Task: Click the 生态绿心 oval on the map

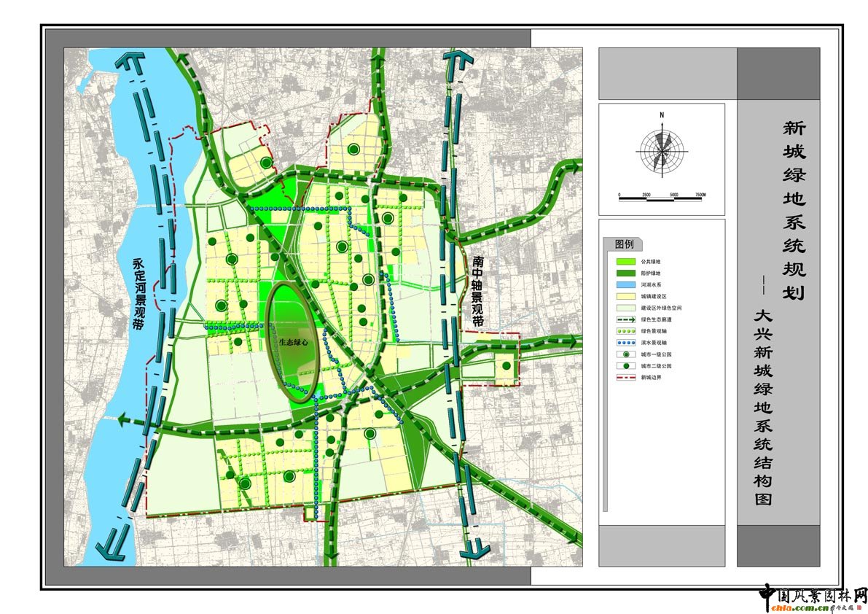Action: tap(294, 341)
